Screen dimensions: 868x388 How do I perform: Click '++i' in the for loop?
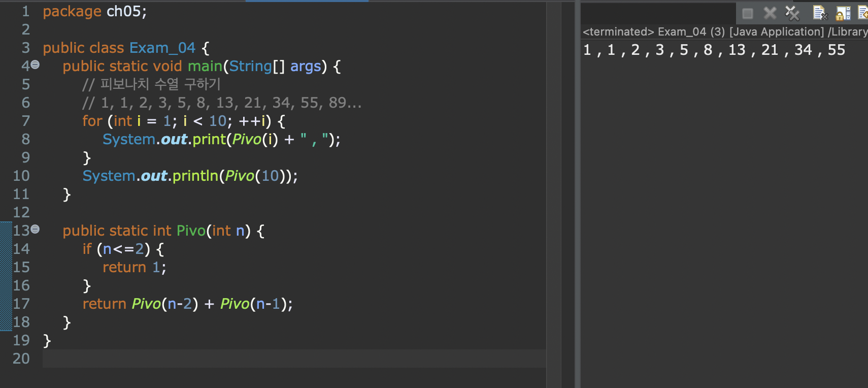[x=252, y=121]
